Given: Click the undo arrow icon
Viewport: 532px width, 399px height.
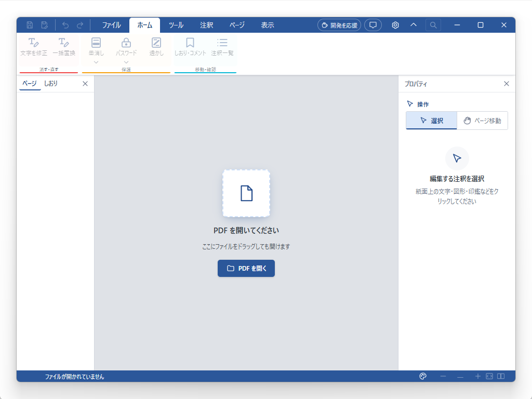Looking at the screenshot, I should pos(65,25).
